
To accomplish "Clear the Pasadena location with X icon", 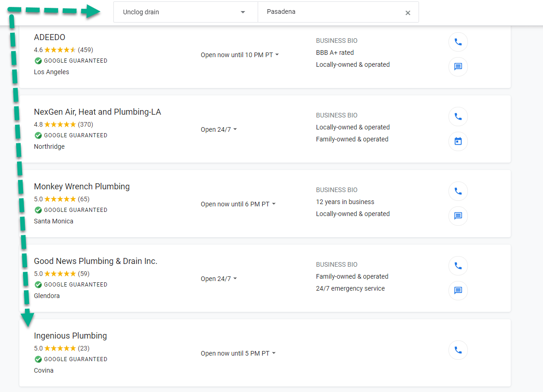I will coord(407,13).
